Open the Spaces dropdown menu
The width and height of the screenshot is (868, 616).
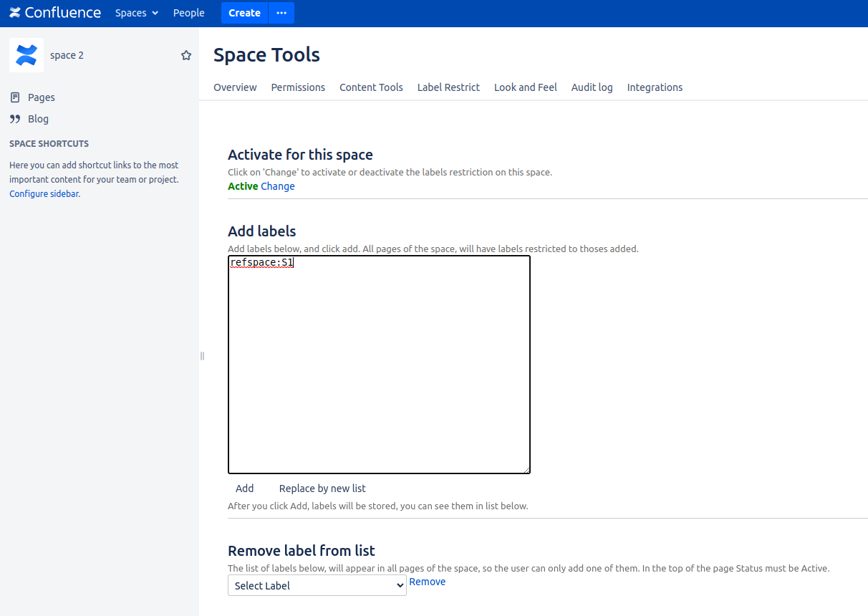[x=137, y=13]
